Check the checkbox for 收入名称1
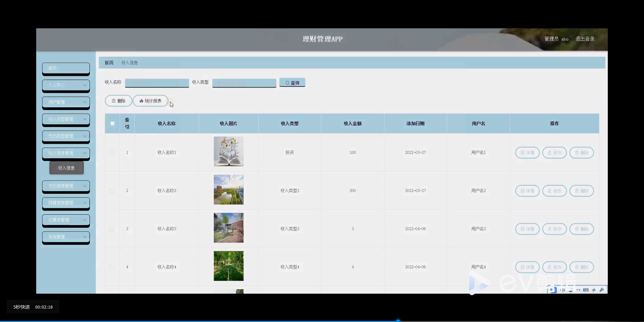644x322 pixels. click(x=112, y=153)
